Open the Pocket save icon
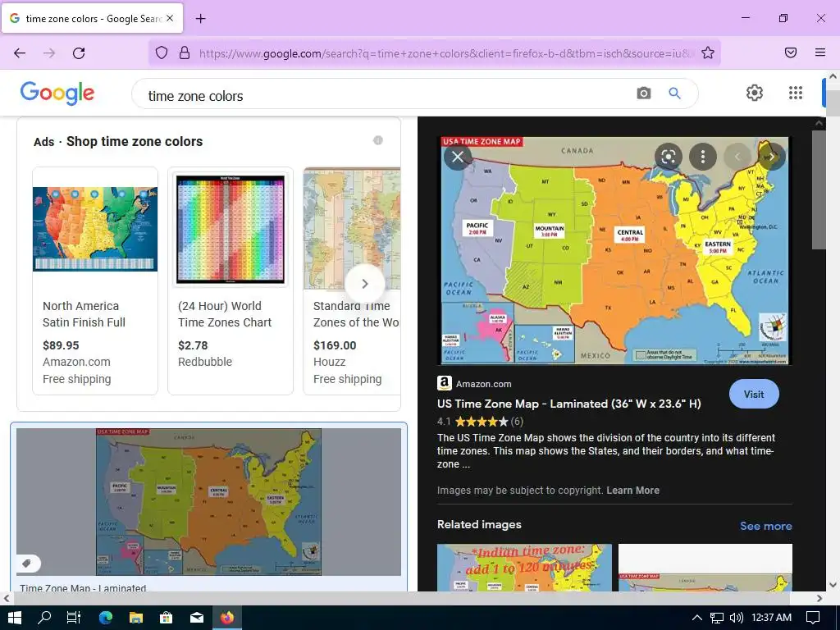 791,52
